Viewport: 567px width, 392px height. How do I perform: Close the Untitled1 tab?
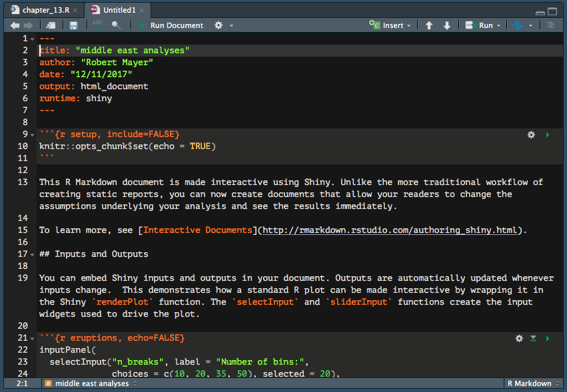142,11
